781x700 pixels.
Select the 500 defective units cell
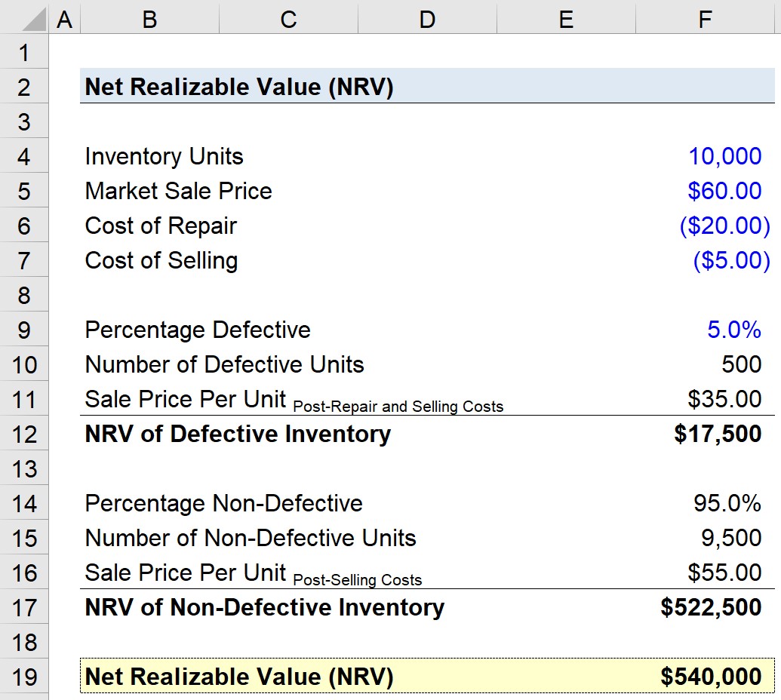coord(742,364)
